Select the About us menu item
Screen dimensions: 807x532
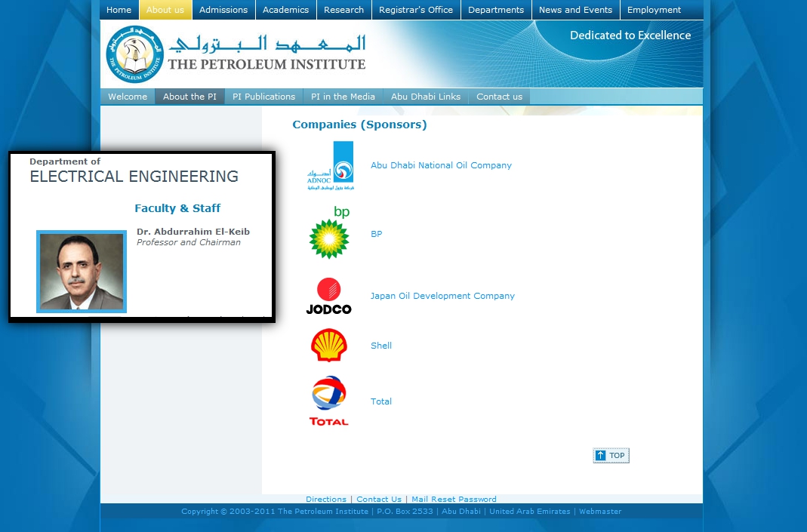[x=165, y=10]
